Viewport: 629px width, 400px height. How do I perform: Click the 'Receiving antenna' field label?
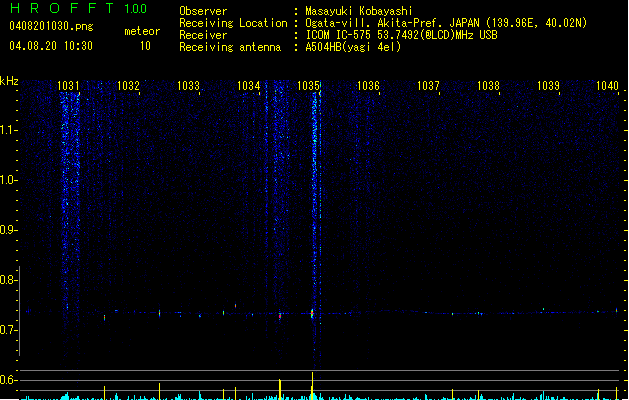pyautogui.click(x=230, y=47)
